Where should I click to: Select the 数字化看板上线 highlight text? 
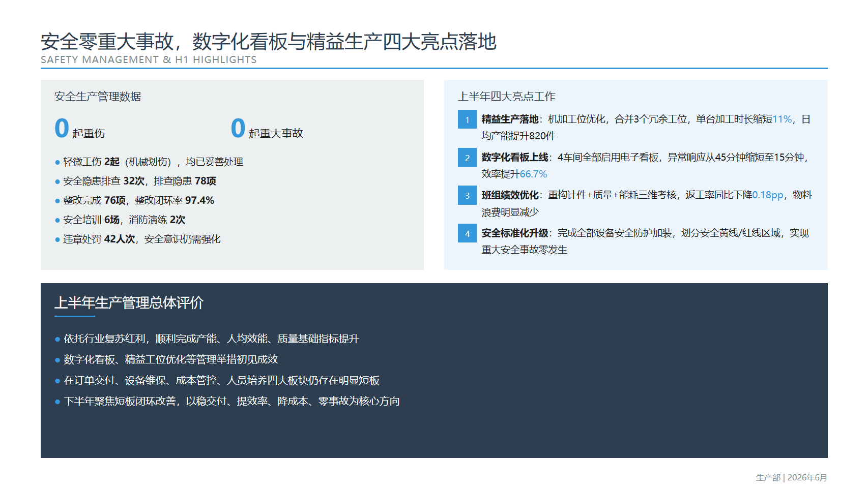click(645, 166)
